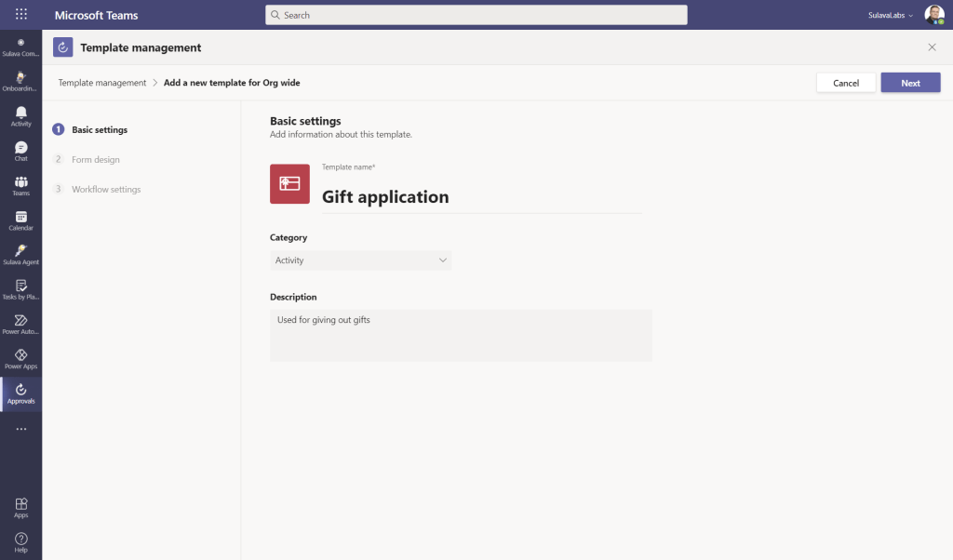Open the Calendar app icon
Screen dimensions: 953x560
coord(20,220)
